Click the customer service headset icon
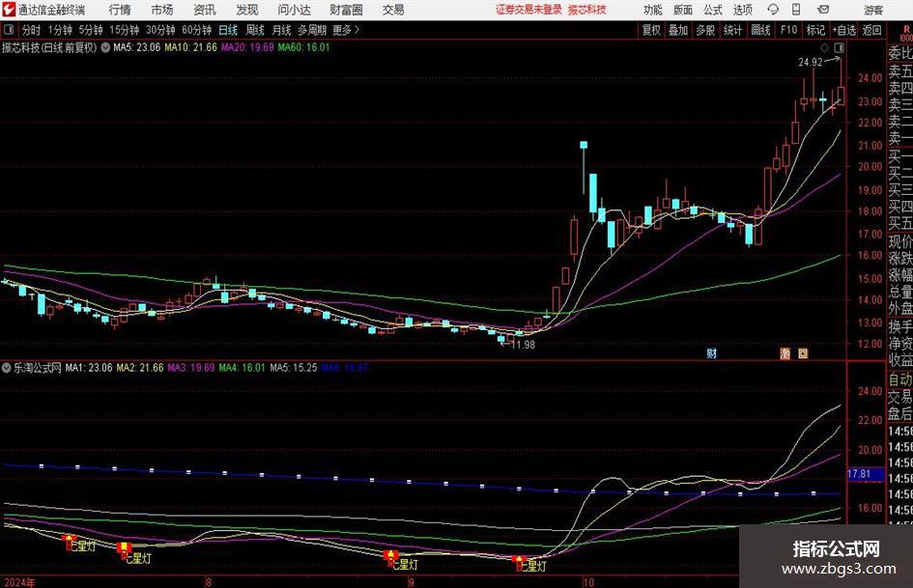 pos(773,10)
